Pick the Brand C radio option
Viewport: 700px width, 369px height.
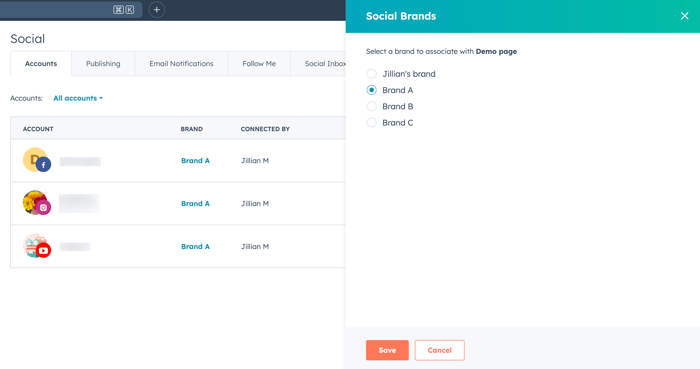pos(371,123)
